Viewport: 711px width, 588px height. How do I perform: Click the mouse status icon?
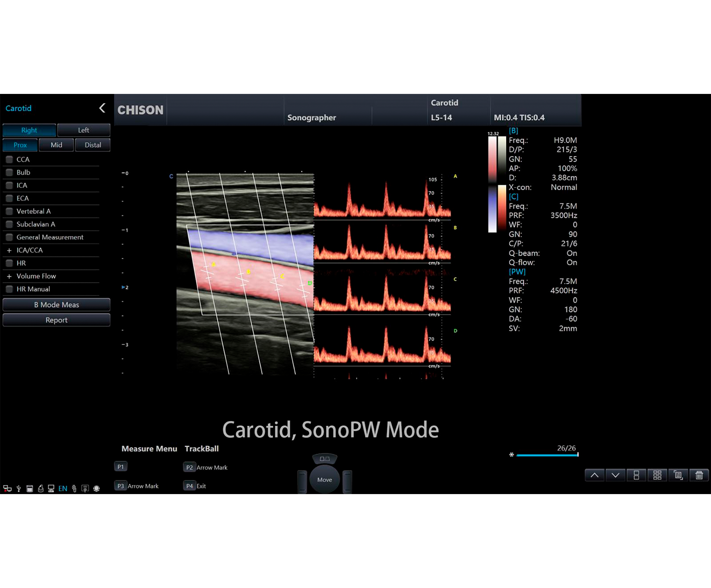click(74, 488)
